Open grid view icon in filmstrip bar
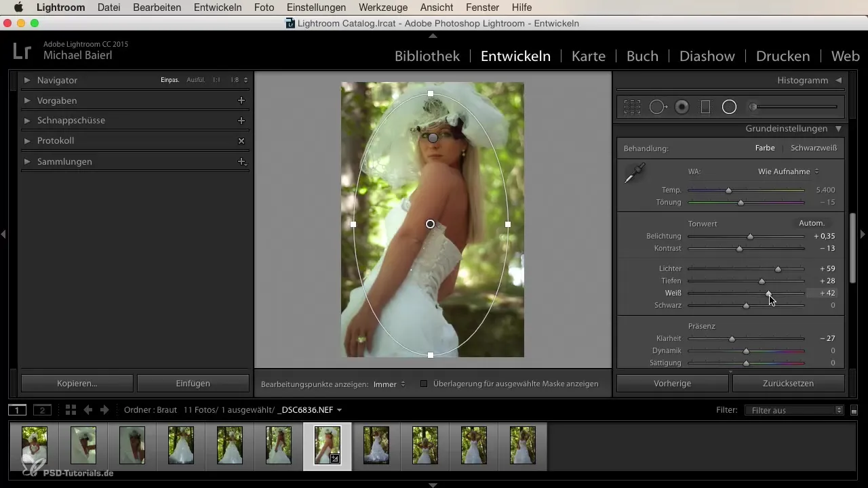The image size is (868, 488). tap(71, 409)
